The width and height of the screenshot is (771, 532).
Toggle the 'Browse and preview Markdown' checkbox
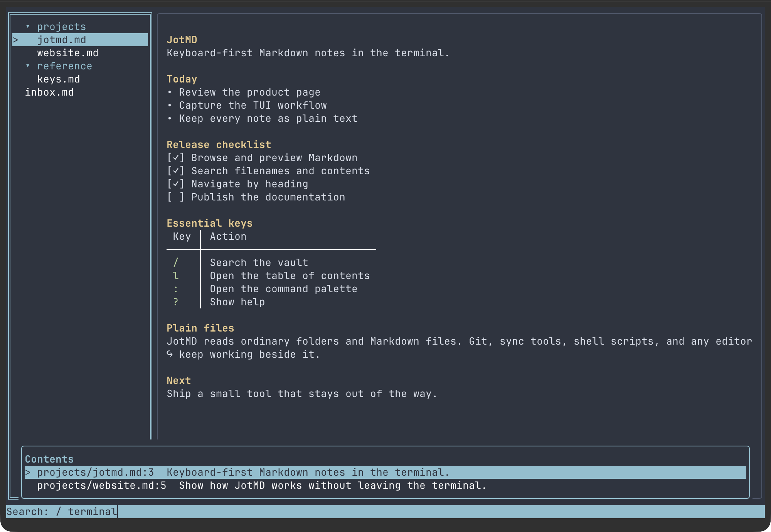pos(176,158)
